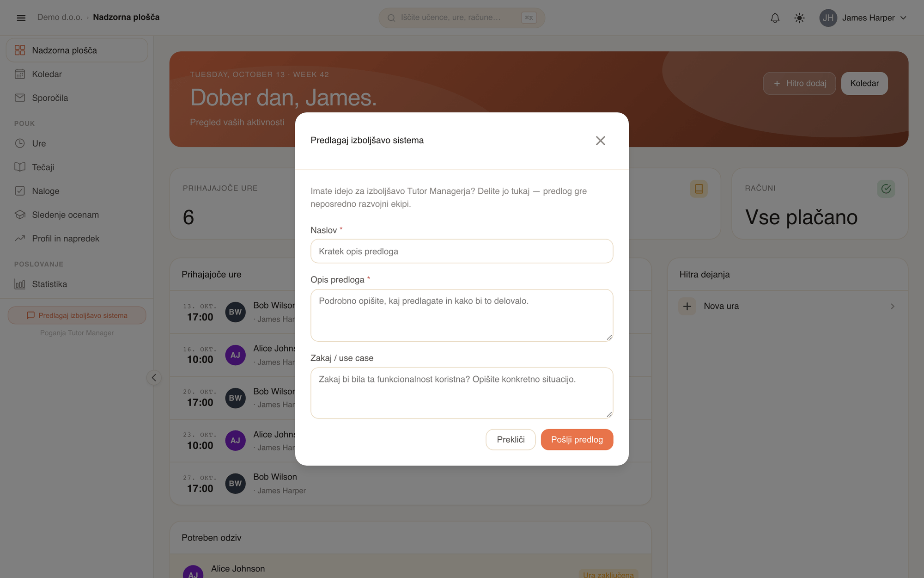Open Koledar in the sidebar

(x=77, y=74)
